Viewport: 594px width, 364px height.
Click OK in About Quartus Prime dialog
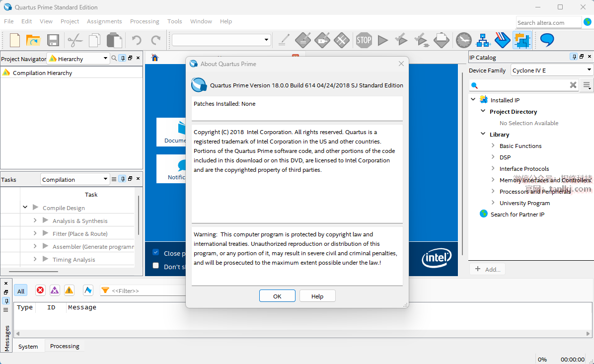277,296
